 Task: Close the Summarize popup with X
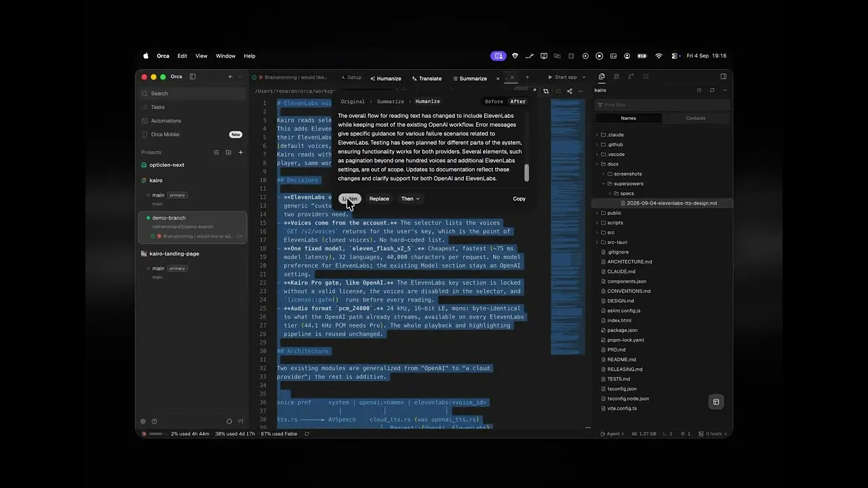click(x=498, y=79)
